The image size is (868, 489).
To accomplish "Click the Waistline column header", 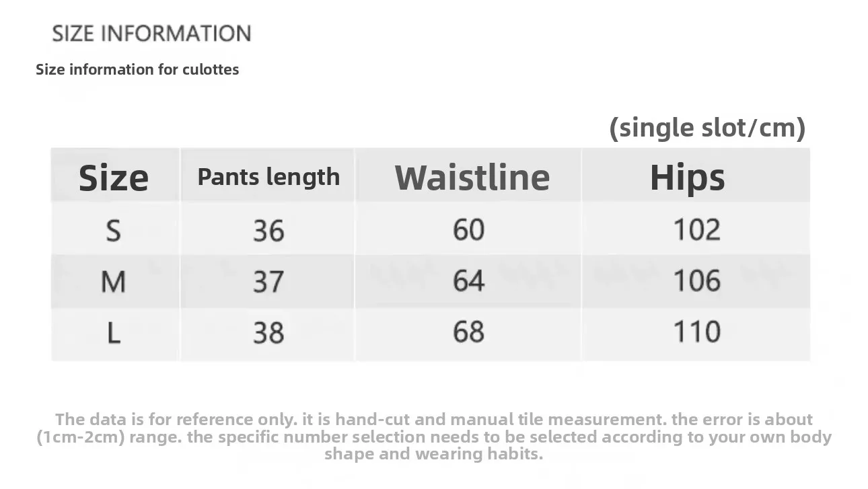I will [472, 178].
